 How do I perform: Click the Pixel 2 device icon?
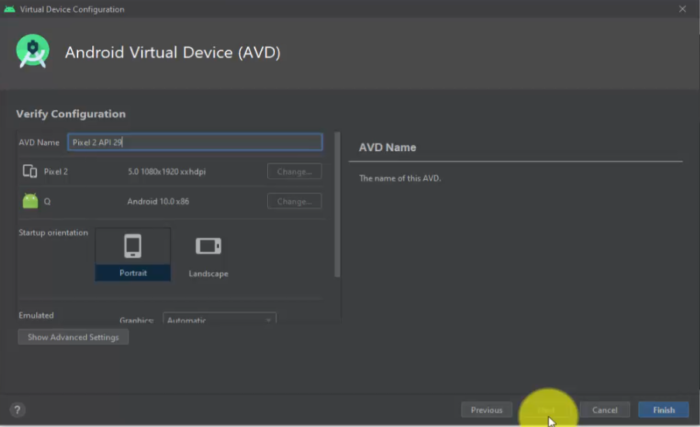click(30, 172)
